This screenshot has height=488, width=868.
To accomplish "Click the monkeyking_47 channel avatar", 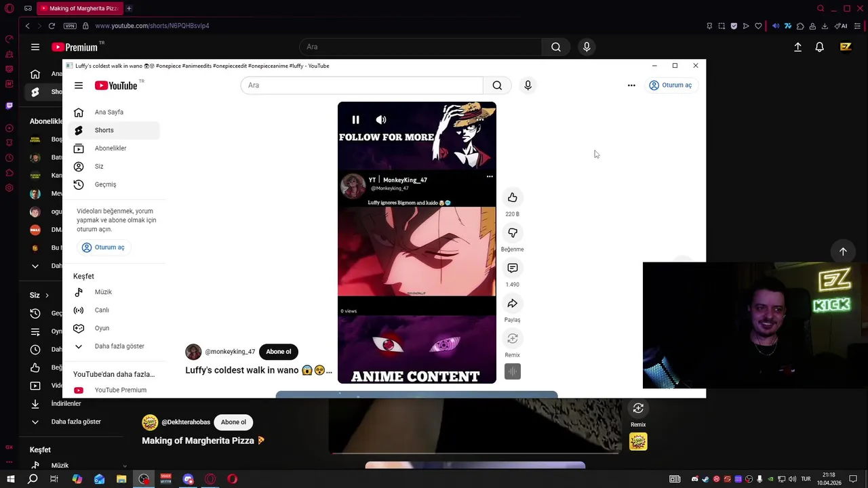I will click(193, 352).
